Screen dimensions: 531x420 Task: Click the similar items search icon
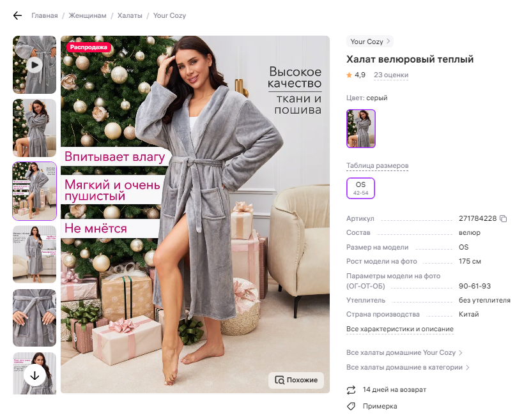280,380
